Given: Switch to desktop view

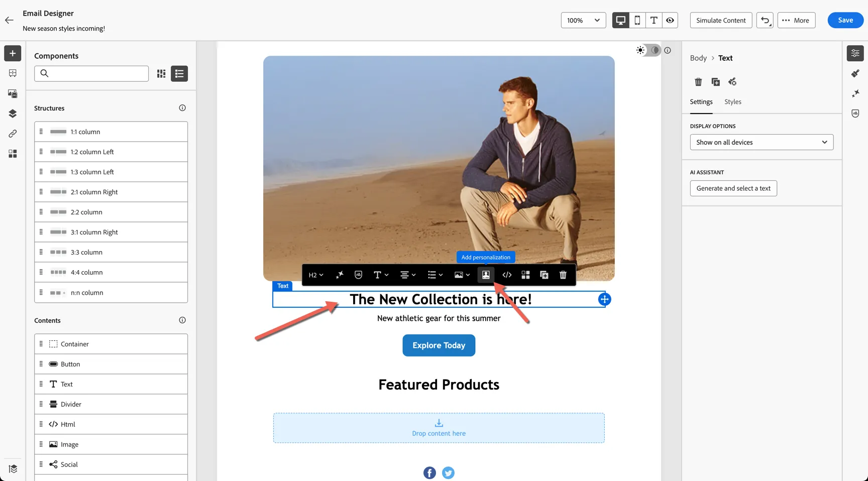Looking at the screenshot, I should (x=621, y=20).
